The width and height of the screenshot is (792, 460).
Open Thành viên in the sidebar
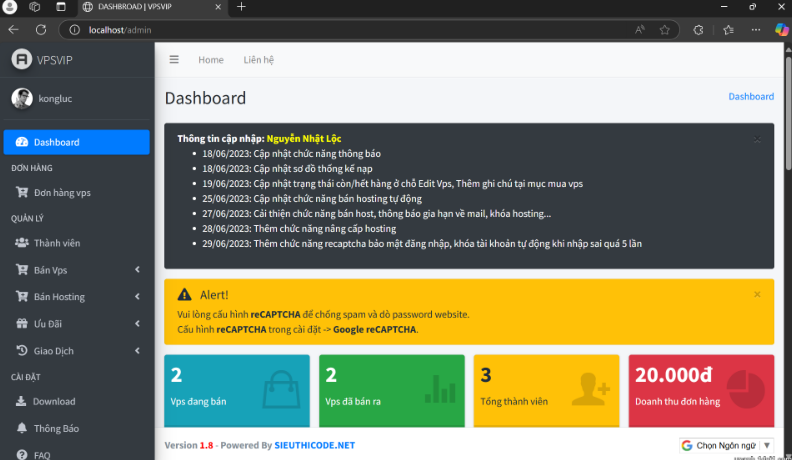[56, 243]
